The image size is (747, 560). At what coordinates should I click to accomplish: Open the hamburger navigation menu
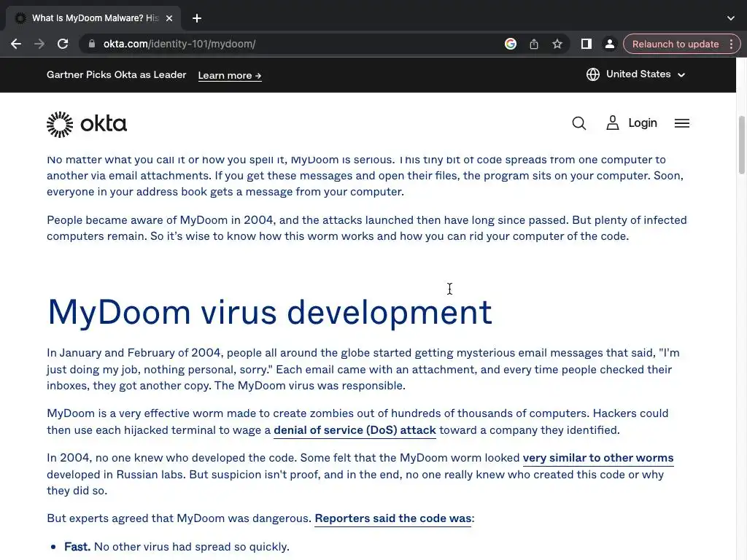[682, 123]
